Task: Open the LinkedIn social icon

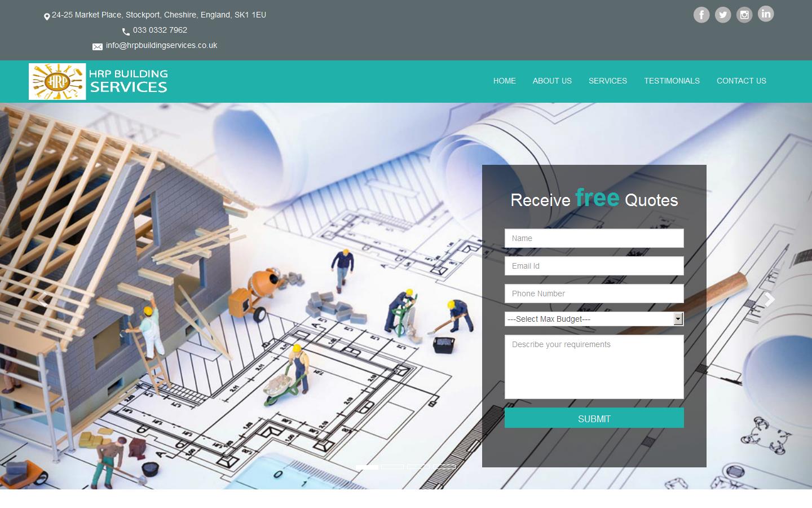Action: [766, 14]
